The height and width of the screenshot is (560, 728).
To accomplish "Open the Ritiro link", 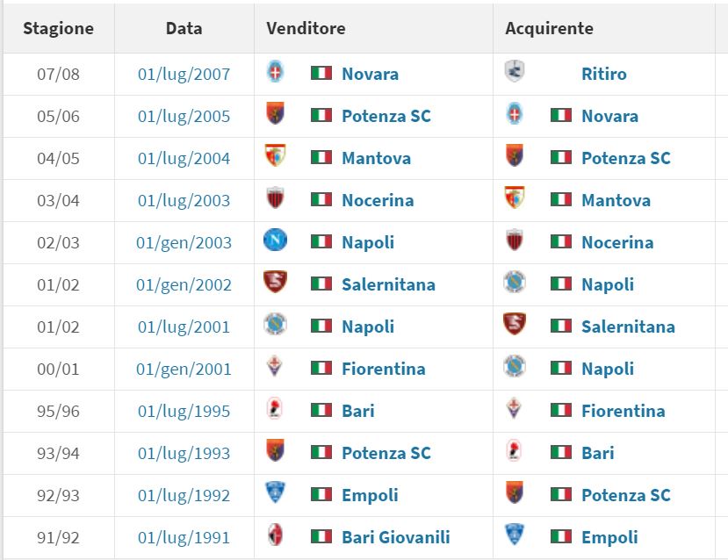I will (x=604, y=74).
